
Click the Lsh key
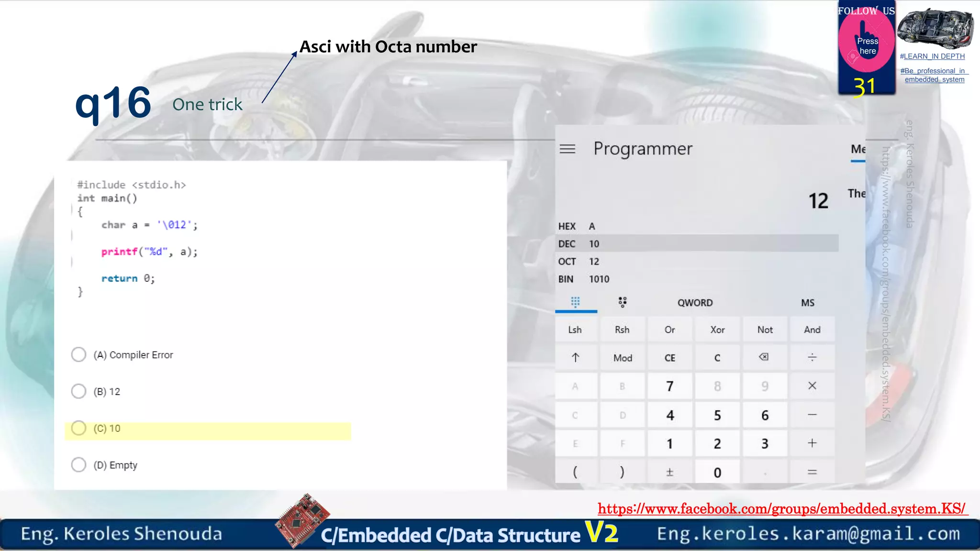tap(576, 330)
